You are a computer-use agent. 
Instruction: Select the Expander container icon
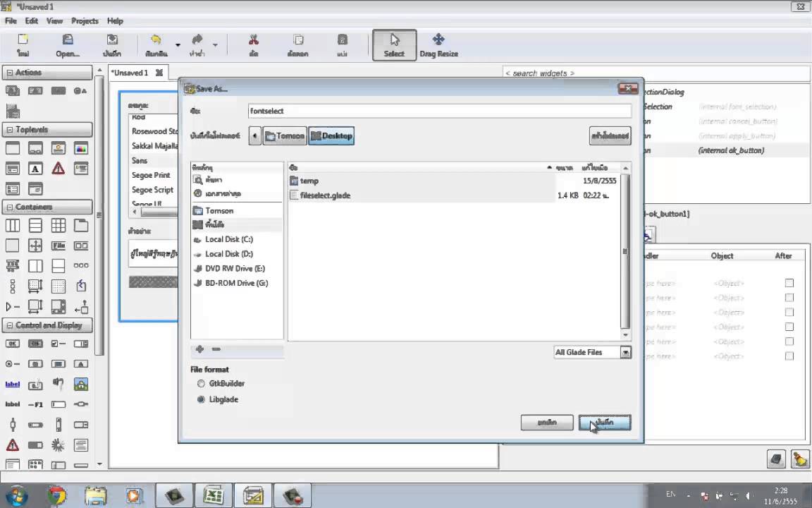pos(13,306)
